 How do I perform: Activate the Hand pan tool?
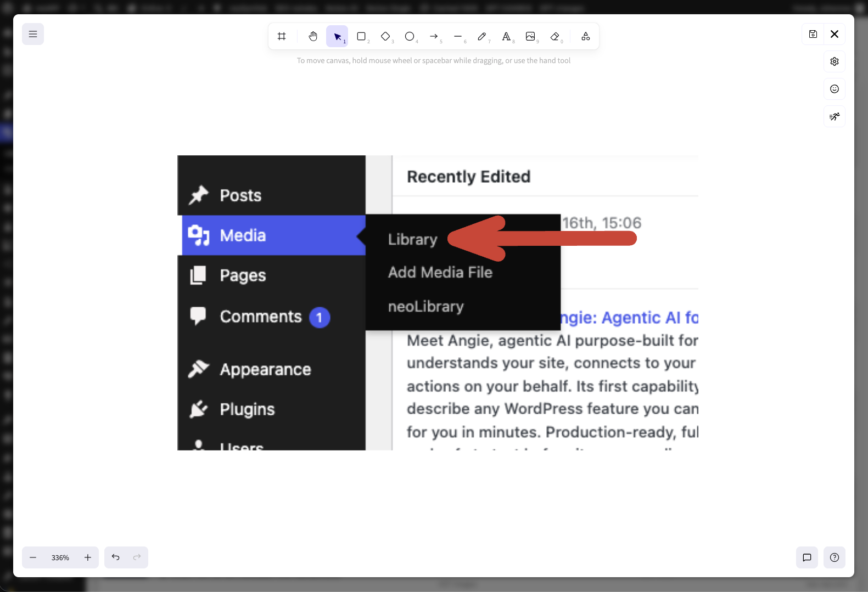click(313, 36)
